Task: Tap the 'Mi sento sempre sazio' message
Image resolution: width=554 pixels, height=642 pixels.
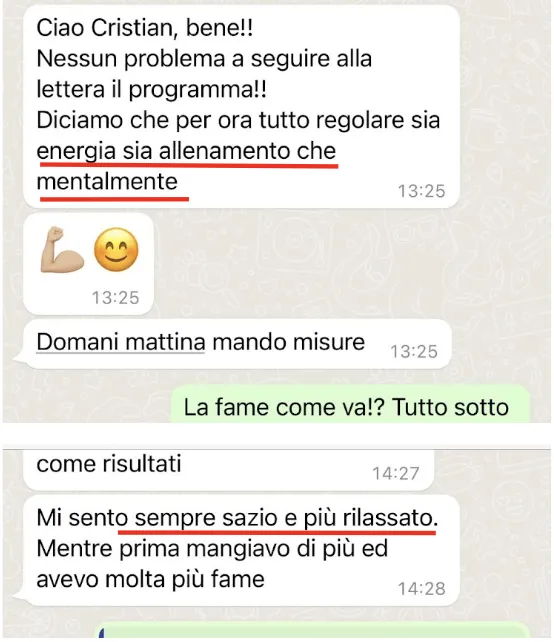Action: click(x=242, y=551)
